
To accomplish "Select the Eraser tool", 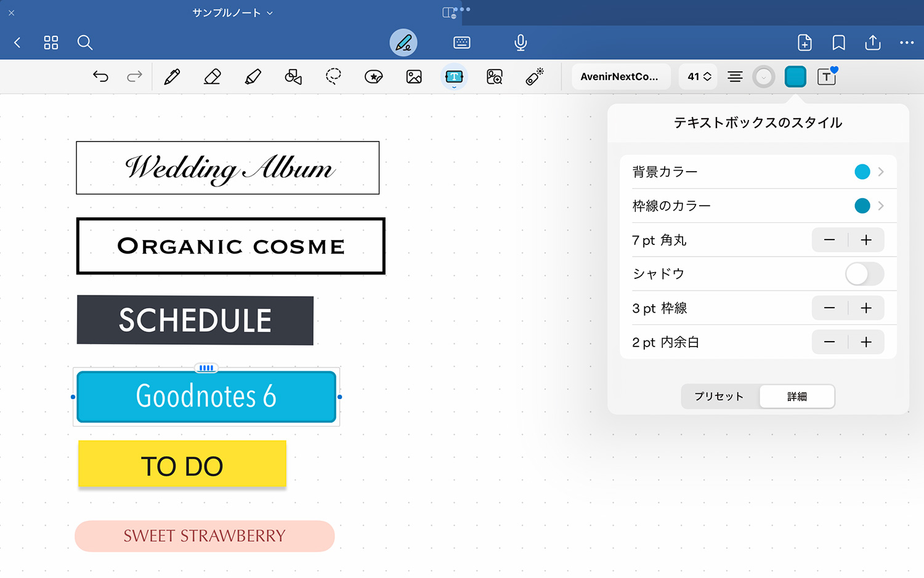I will tap(212, 76).
